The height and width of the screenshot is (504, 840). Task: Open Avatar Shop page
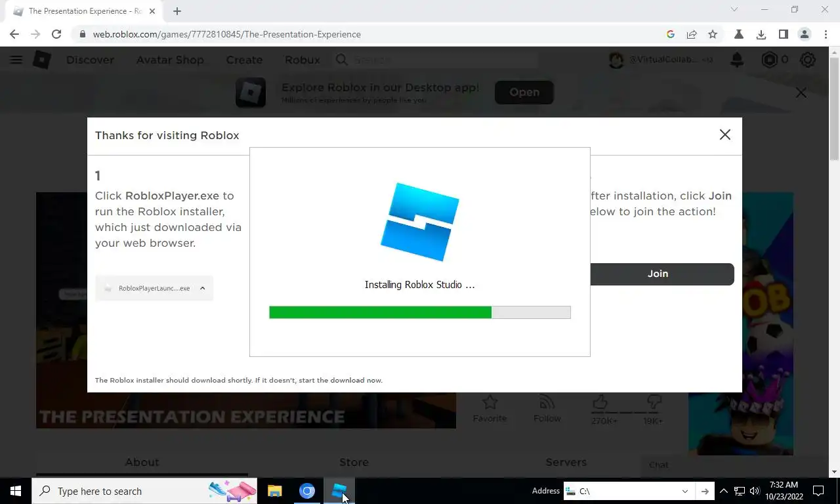[x=170, y=60]
